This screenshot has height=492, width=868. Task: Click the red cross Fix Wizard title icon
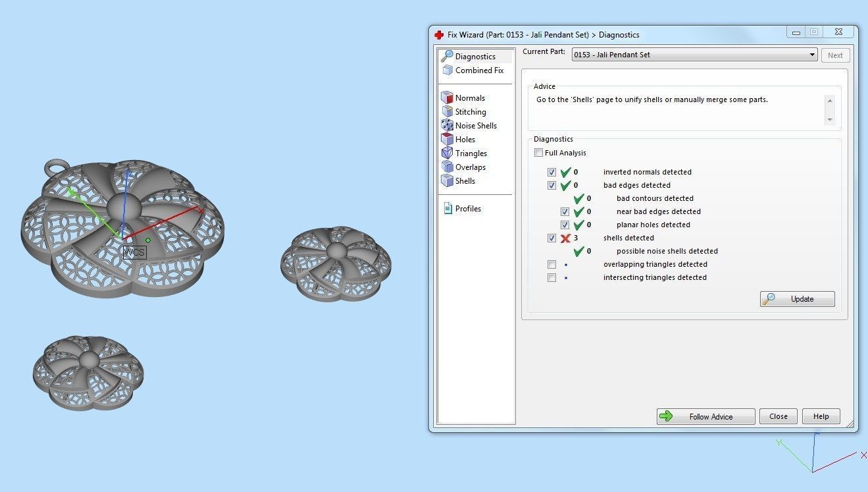[439, 35]
